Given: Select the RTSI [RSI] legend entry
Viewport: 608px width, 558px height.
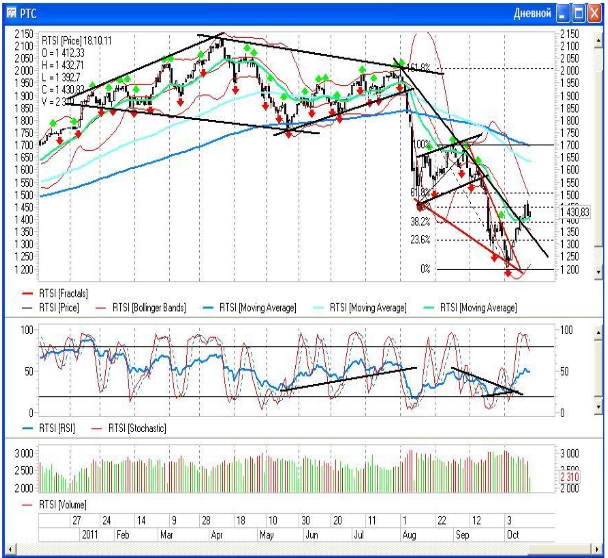Looking at the screenshot, I should 49,428.
